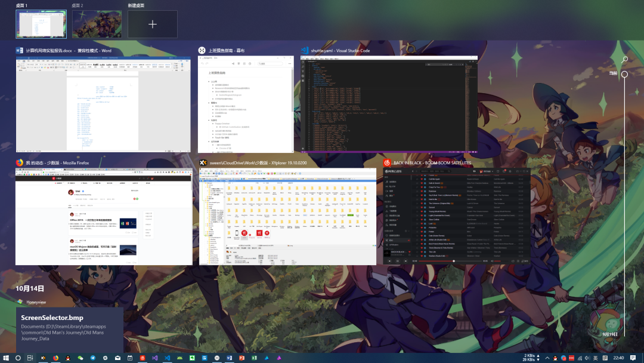
Task: Open WeChat from the taskbar
Action: [x=80, y=358]
